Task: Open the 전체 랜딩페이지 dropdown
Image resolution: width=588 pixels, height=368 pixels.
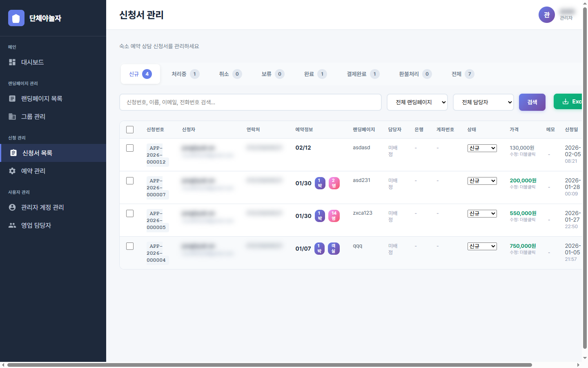Action: (x=417, y=102)
